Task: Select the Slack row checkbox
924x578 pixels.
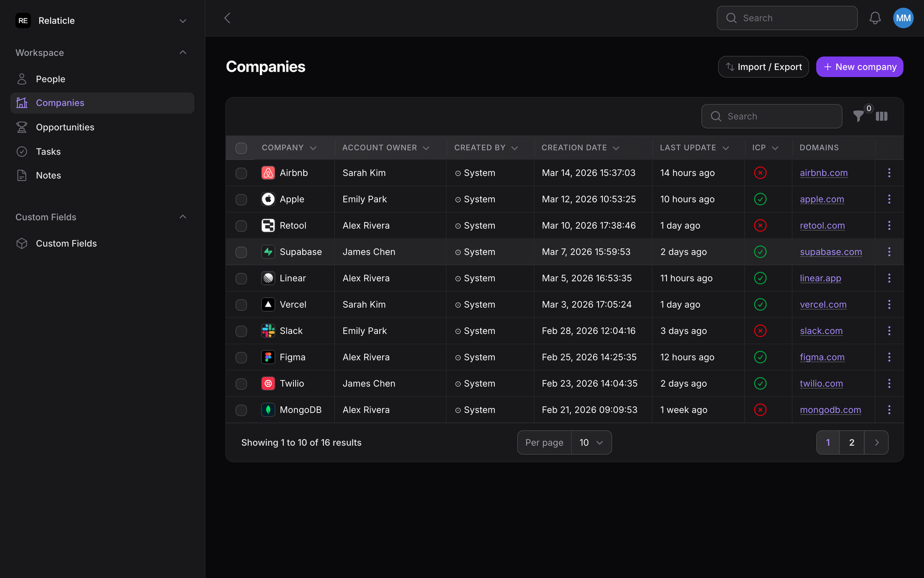Action: coord(241,331)
